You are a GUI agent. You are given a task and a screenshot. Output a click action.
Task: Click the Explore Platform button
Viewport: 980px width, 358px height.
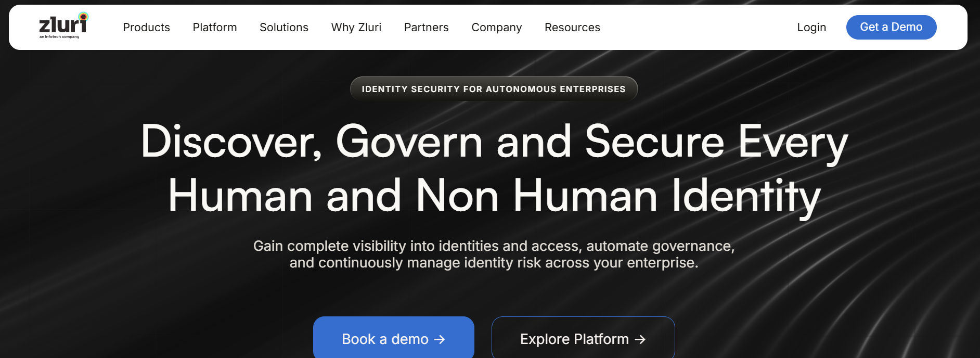point(583,338)
